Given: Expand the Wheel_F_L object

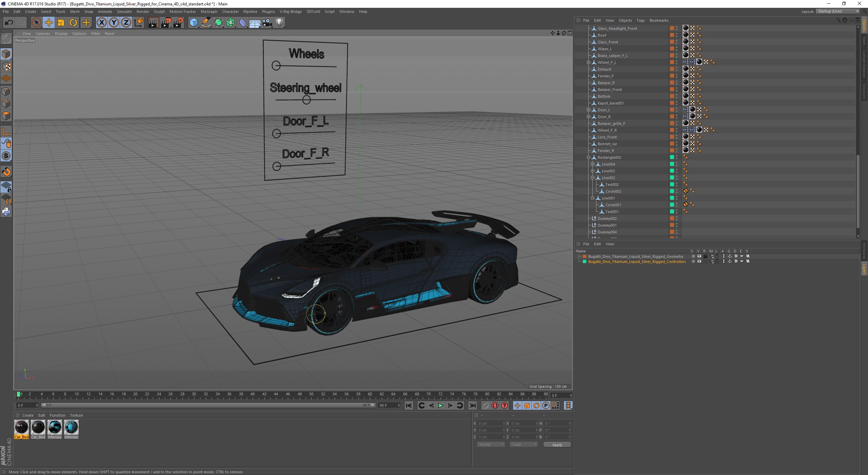Looking at the screenshot, I should click(x=589, y=62).
